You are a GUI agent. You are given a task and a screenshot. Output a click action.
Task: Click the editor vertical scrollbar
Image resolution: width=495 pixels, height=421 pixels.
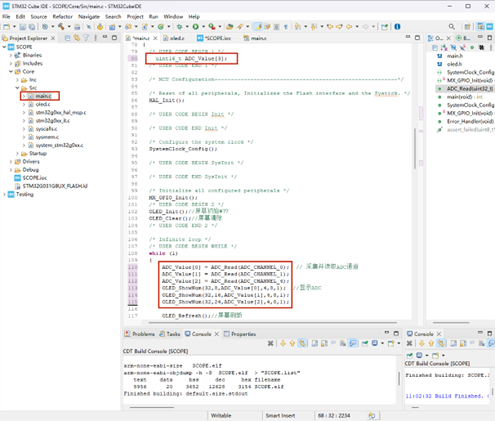coord(415,148)
